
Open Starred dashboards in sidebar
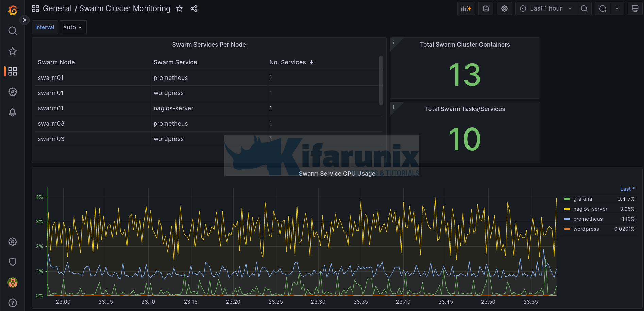coord(13,51)
